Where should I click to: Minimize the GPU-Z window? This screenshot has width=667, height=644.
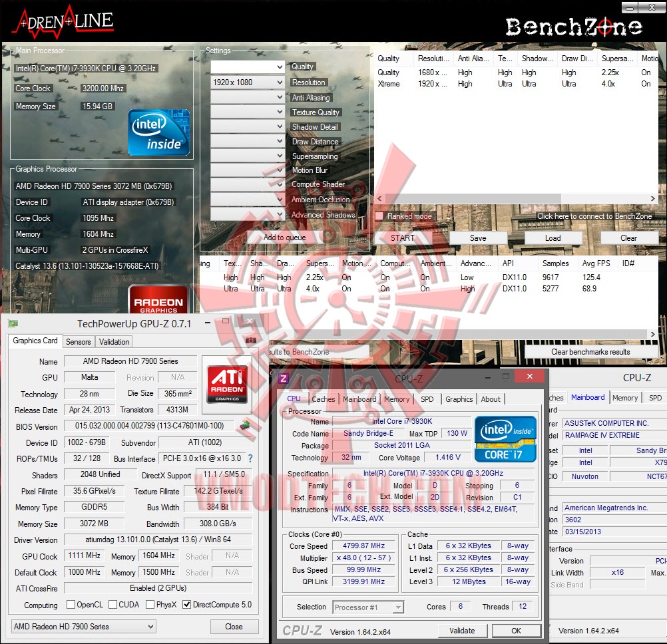[x=208, y=323]
